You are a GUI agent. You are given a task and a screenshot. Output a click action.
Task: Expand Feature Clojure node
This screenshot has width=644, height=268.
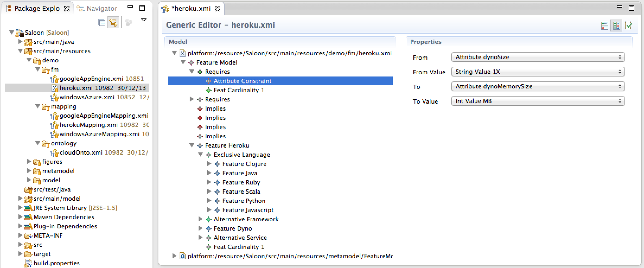[209, 164]
